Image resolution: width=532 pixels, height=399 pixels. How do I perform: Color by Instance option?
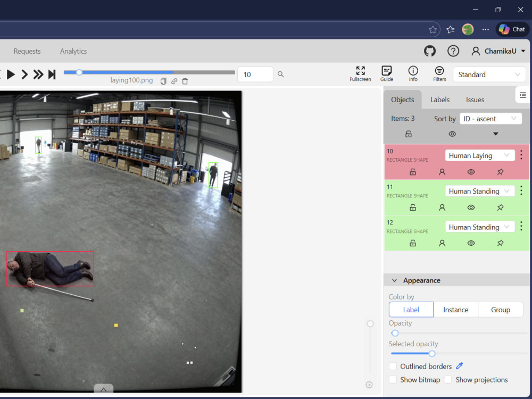coord(456,310)
